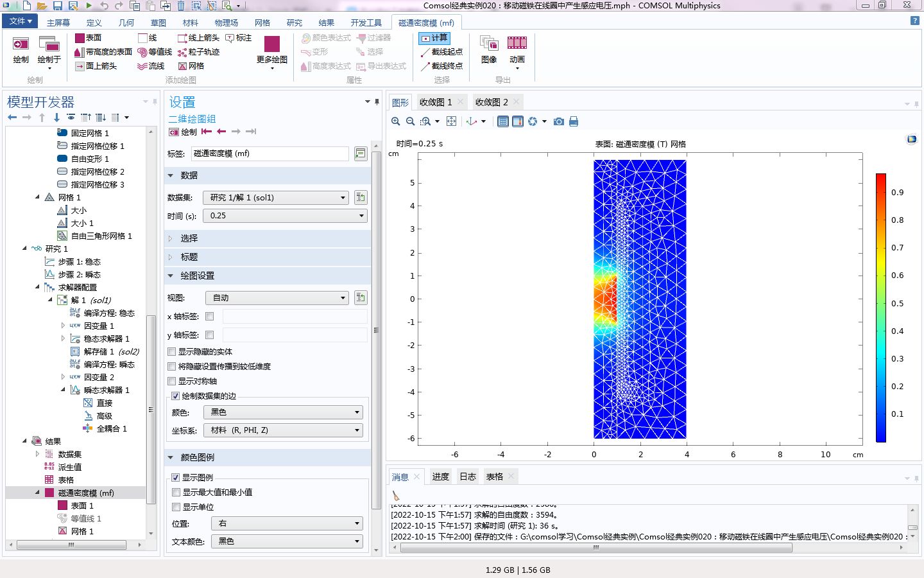
Task: Open the 文本颜色 black color selector
Action: pyautogui.click(x=286, y=541)
